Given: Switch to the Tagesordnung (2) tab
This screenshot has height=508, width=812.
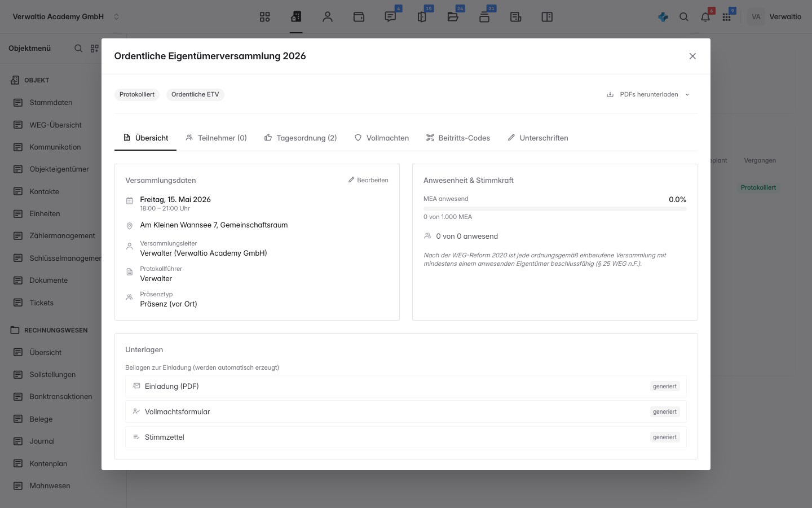Looking at the screenshot, I should tap(301, 138).
